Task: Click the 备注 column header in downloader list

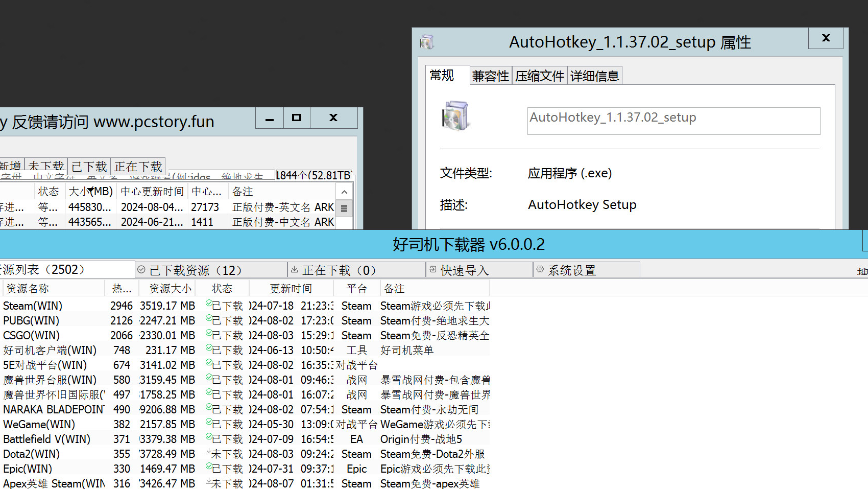Action: click(x=435, y=288)
